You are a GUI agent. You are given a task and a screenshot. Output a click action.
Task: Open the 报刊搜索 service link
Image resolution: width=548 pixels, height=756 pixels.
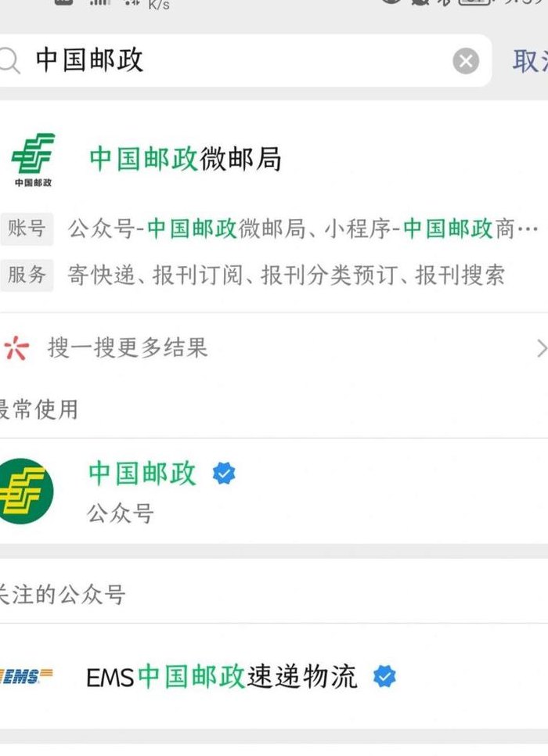460,275
